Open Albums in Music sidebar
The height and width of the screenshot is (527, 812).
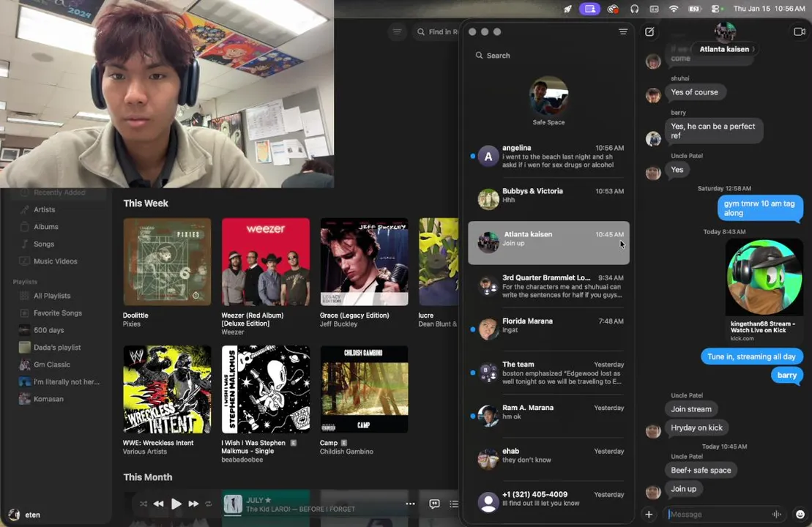pyautogui.click(x=45, y=227)
